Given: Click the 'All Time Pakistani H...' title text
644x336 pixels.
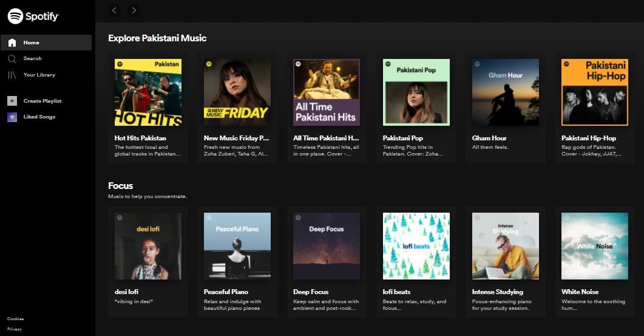Looking at the screenshot, I should coord(326,138).
